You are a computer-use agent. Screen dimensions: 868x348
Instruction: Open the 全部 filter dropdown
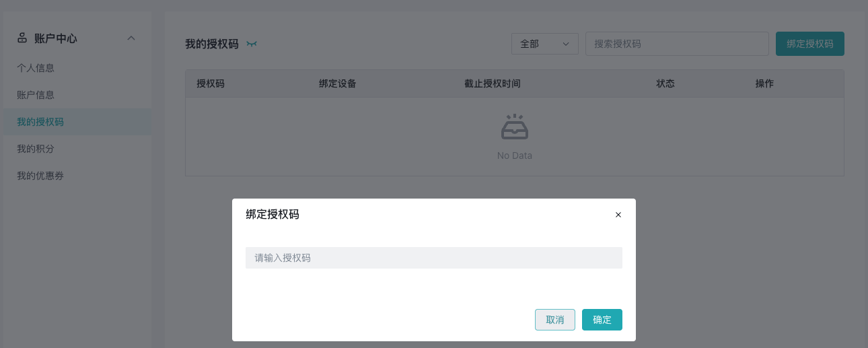[x=544, y=44]
